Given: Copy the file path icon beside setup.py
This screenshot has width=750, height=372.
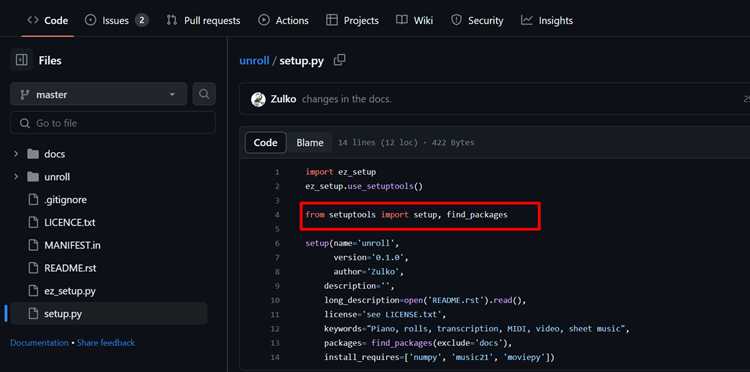Looking at the screenshot, I should click(x=340, y=60).
